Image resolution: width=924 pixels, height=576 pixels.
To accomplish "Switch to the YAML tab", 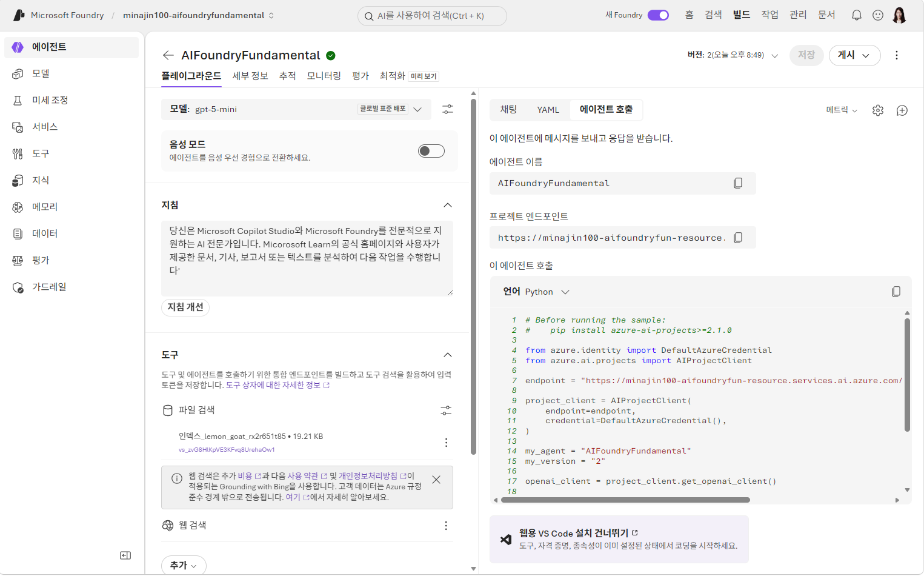I will coord(548,110).
